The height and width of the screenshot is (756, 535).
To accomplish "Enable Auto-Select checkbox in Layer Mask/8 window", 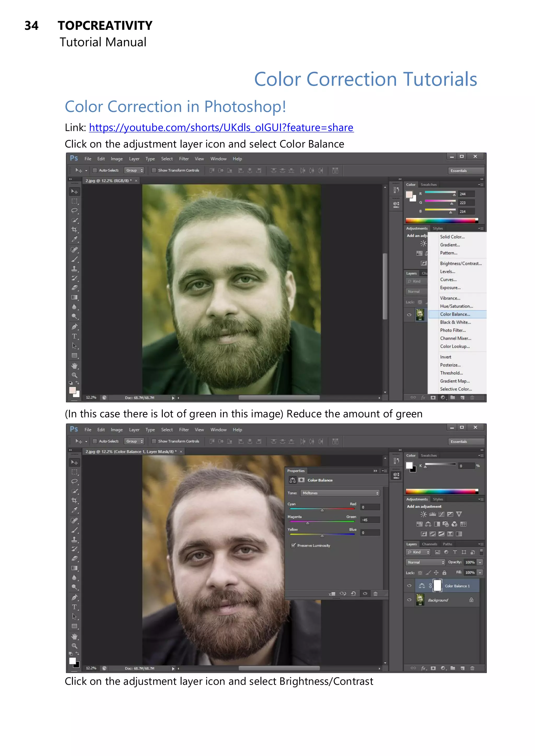I will tap(95, 441).
